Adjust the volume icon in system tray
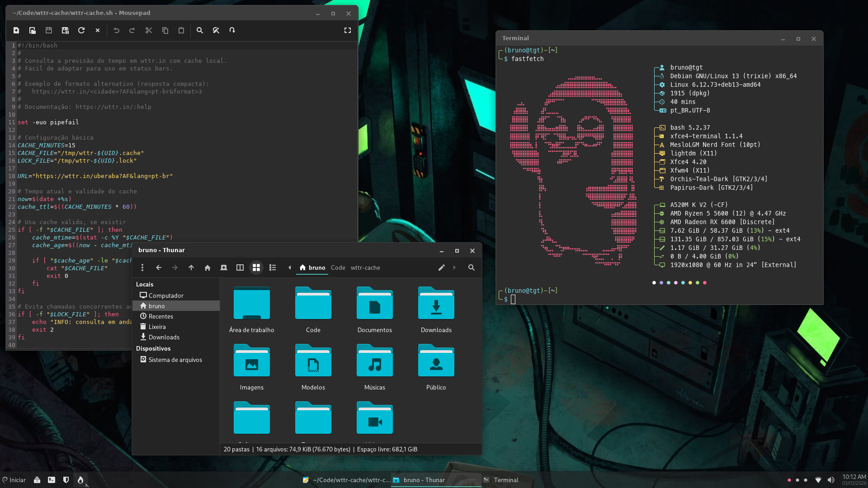 831,480
